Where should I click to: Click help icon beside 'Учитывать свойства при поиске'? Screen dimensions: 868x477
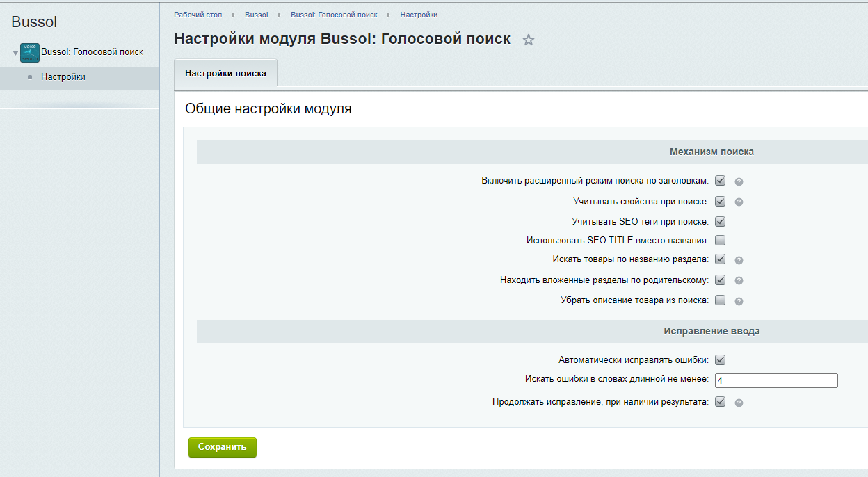tap(739, 202)
